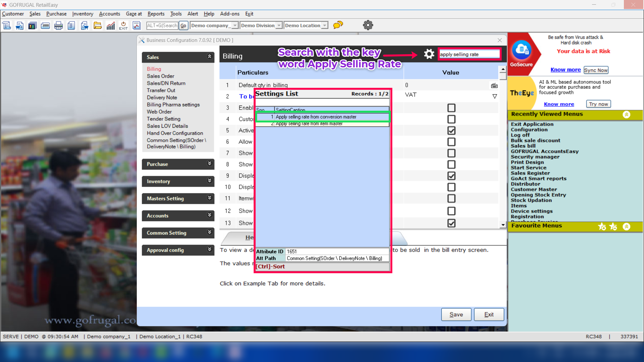Toggle the checkbox in row 5
Viewport: 644px width, 362px height.
tap(451, 130)
